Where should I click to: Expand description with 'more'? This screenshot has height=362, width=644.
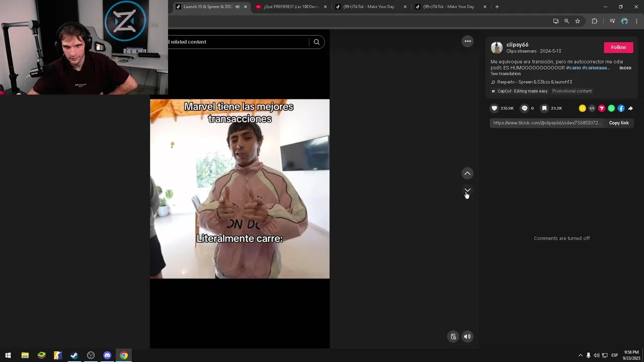(x=625, y=68)
